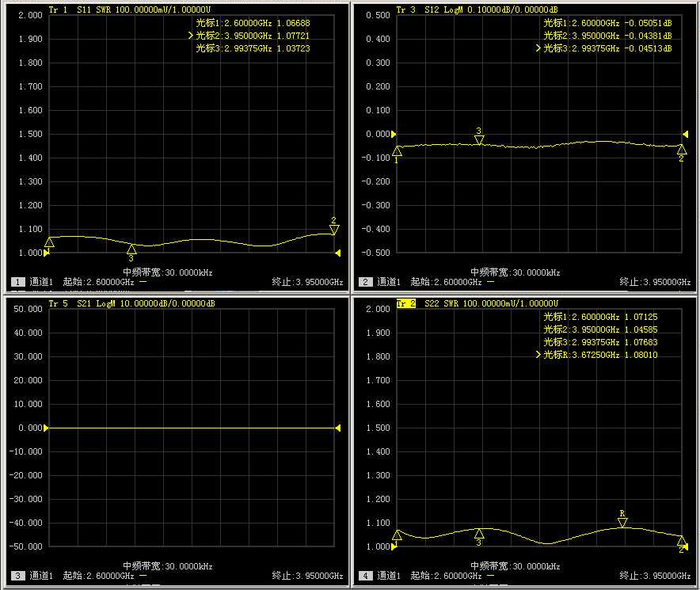This screenshot has height=590, width=700.
Task: Click 2.000 top scale value on S11 axis
Action: (30, 15)
